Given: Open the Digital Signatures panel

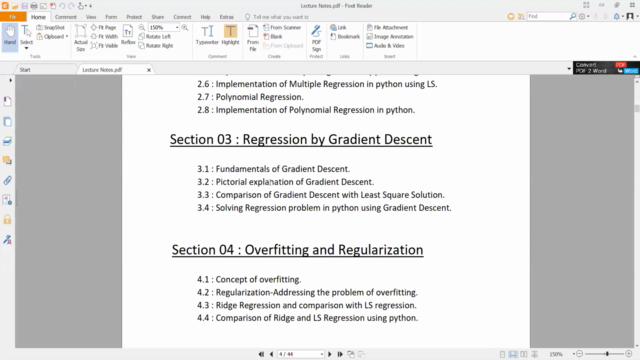Looking at the screenshot, I should [x=7, y=239].
